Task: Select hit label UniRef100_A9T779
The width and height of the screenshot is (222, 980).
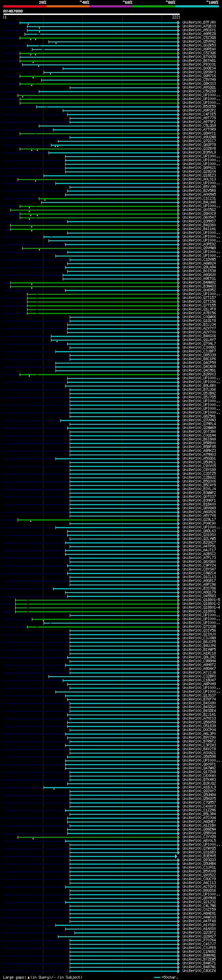Action: coord(199,118)
